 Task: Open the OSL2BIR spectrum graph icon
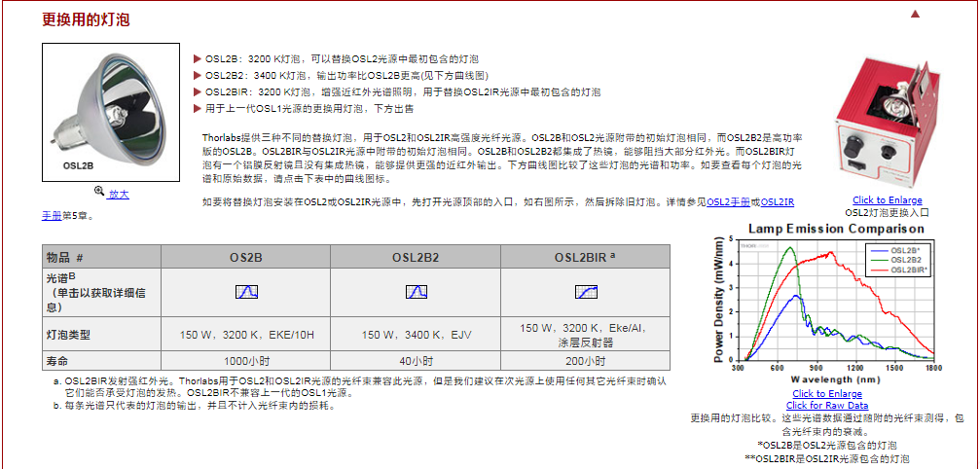585,292
